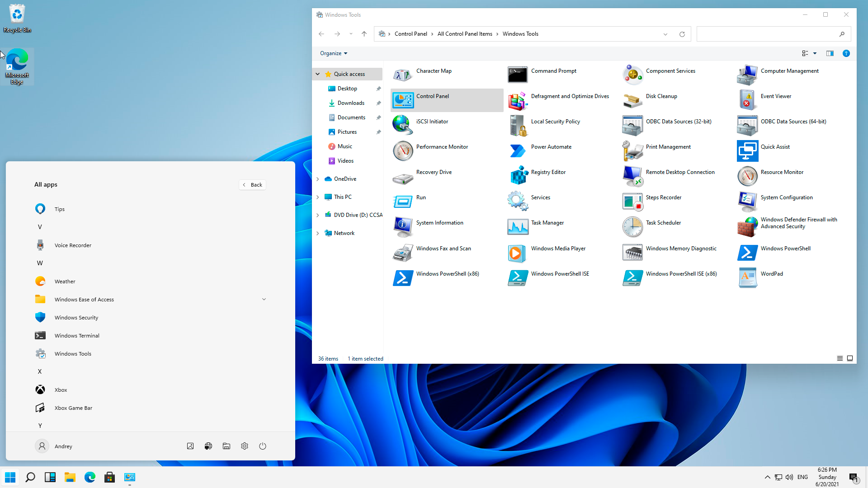Switch to large icons view button
This screenshot has height=488, width=868.
850,358
